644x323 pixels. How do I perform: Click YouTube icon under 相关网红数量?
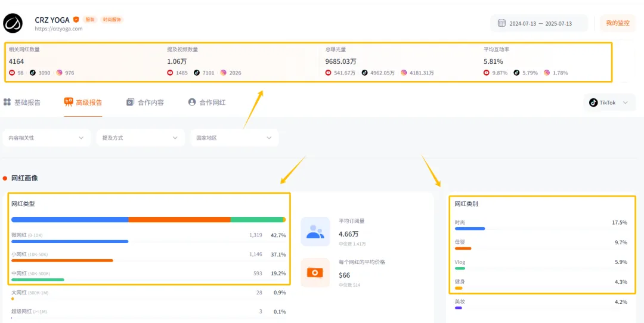pyautogui.click(x=12, y=73)
